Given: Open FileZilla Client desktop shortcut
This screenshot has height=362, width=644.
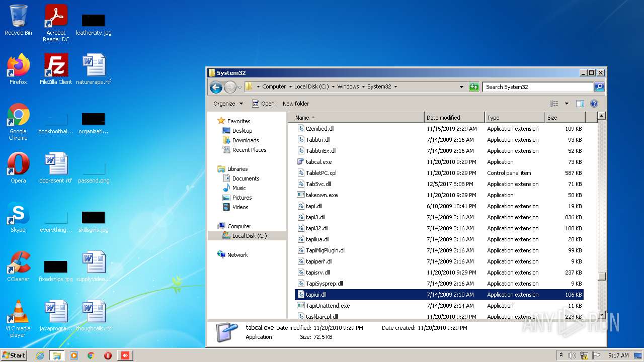Looking at the screenshot, I should [x=56, y=69].
